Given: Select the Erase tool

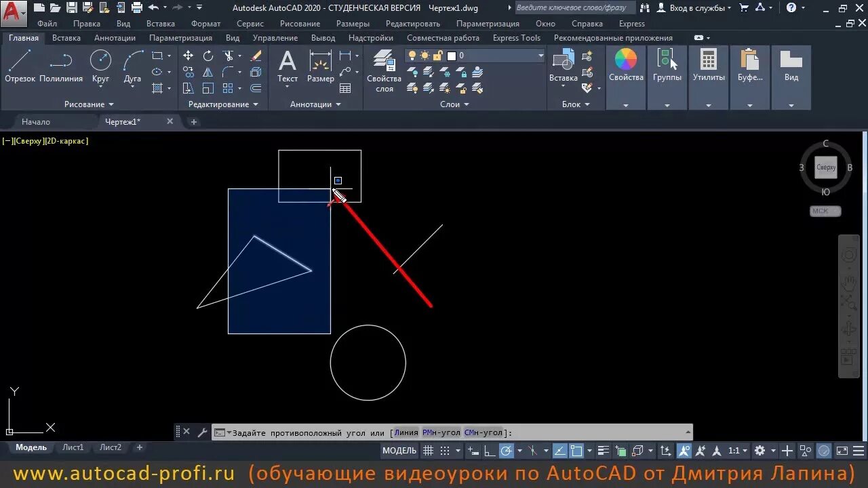Looking at the screenshot, I should pos(256,56).
